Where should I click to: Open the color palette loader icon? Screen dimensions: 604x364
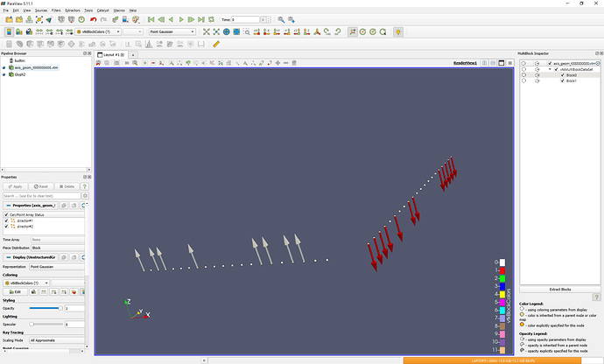[136, 19]
